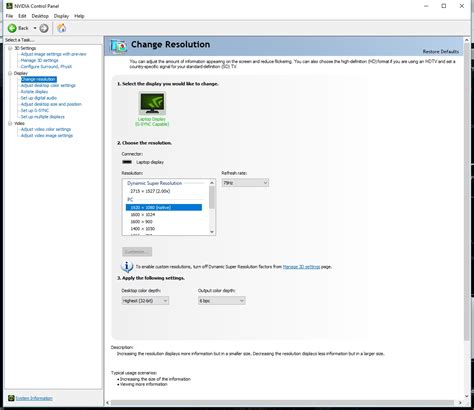
Task: Open the File menu
Action: click(9, 16)
